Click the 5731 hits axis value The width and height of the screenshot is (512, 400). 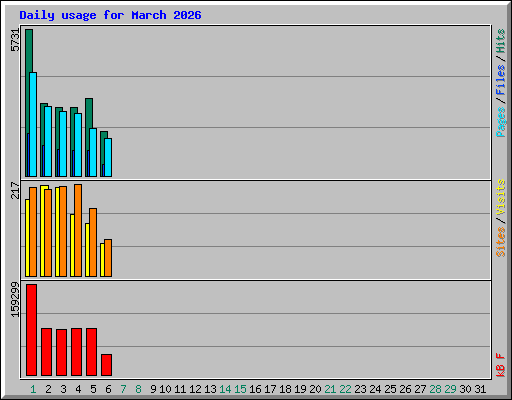(15, 40)
